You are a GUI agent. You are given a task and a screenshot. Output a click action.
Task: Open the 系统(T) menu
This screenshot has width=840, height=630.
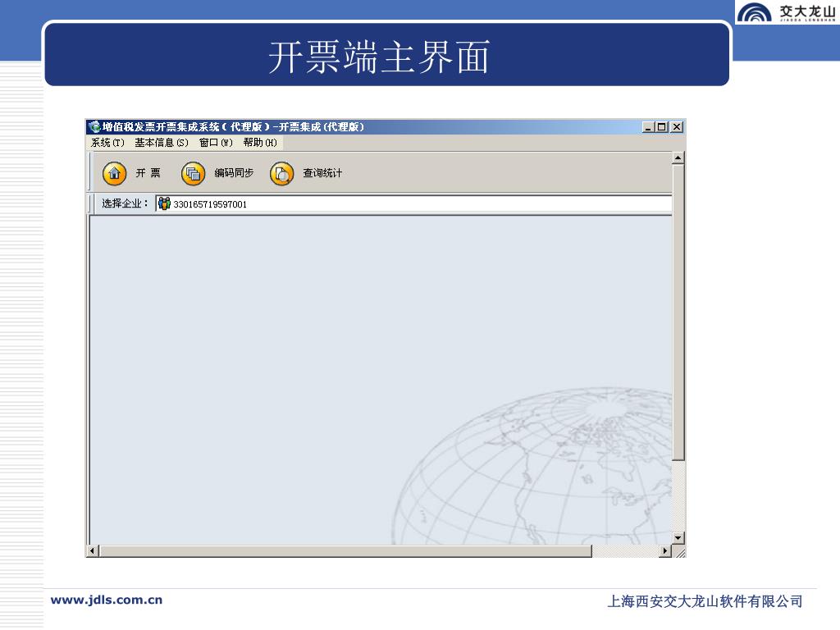click(107, 143)
